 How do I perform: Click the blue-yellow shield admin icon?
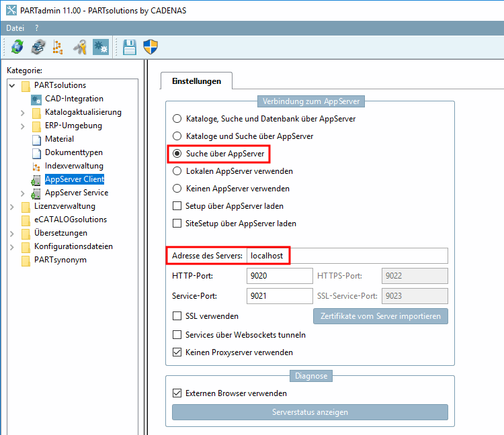[x=151, y=47]
